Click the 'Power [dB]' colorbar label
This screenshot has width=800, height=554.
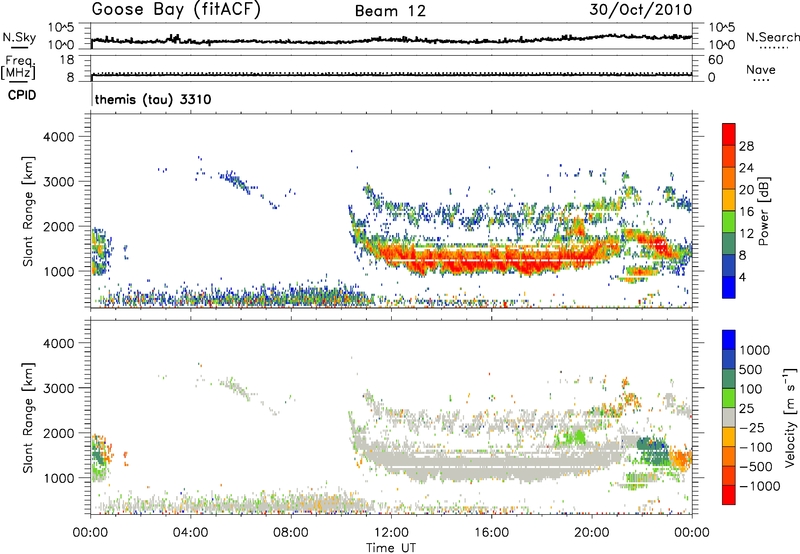coord(764,211)
